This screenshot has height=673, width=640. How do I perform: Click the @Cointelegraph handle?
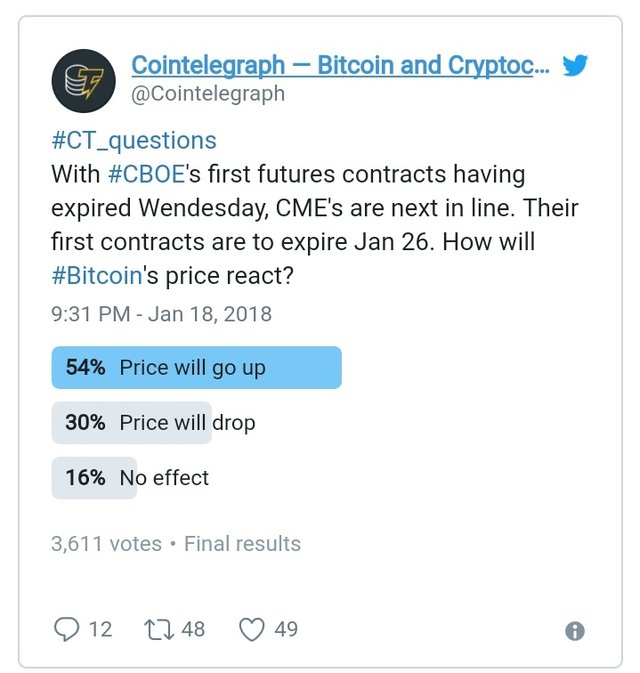pos(208,94)
